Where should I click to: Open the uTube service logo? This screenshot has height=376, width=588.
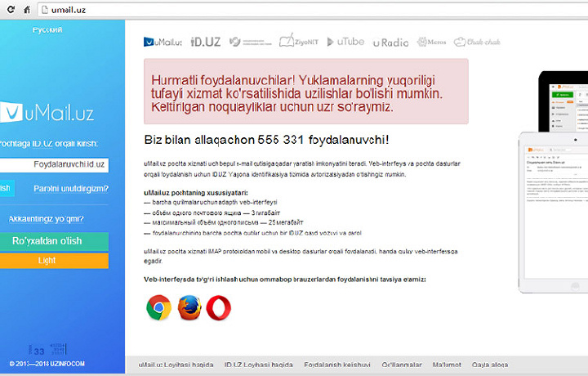coord(345,42)
